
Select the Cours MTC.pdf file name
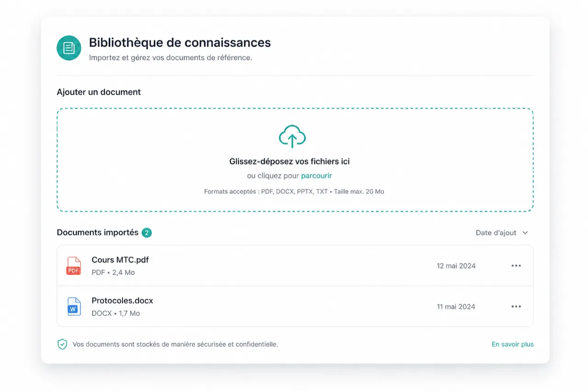point(120,260)
